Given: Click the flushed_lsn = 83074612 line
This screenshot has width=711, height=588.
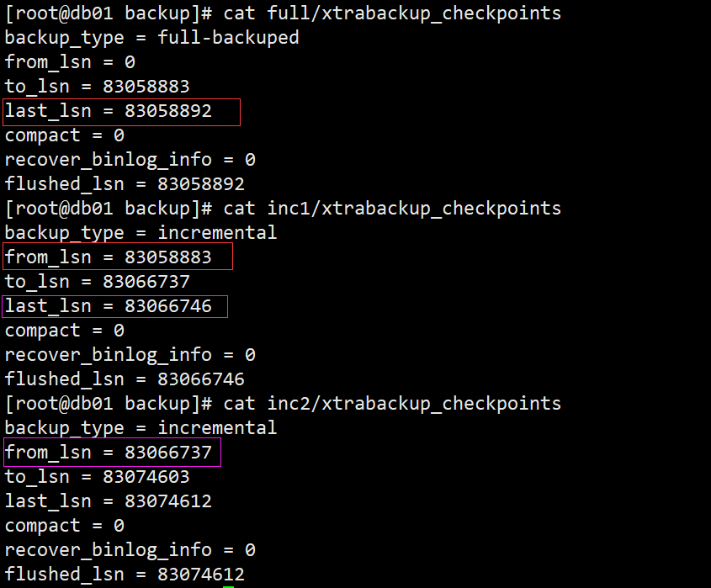Looking at the screenshot, I should tap(125, 575).
